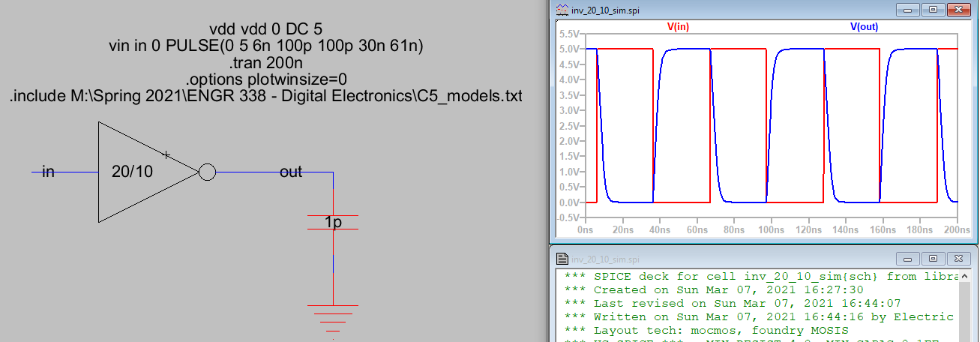Viewport: 980px width, 342px height.
Task: Select '.options plotwinsize=0' directive
Action: click(266, 79)
